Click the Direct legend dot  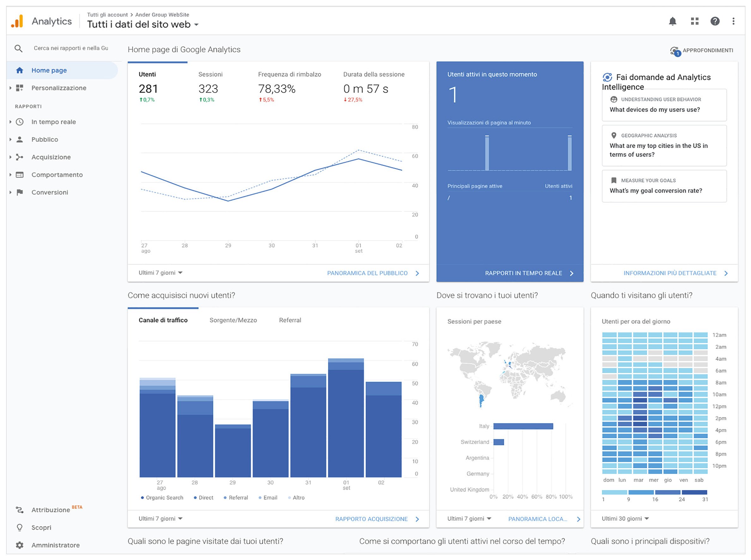[x=195, y=498]
